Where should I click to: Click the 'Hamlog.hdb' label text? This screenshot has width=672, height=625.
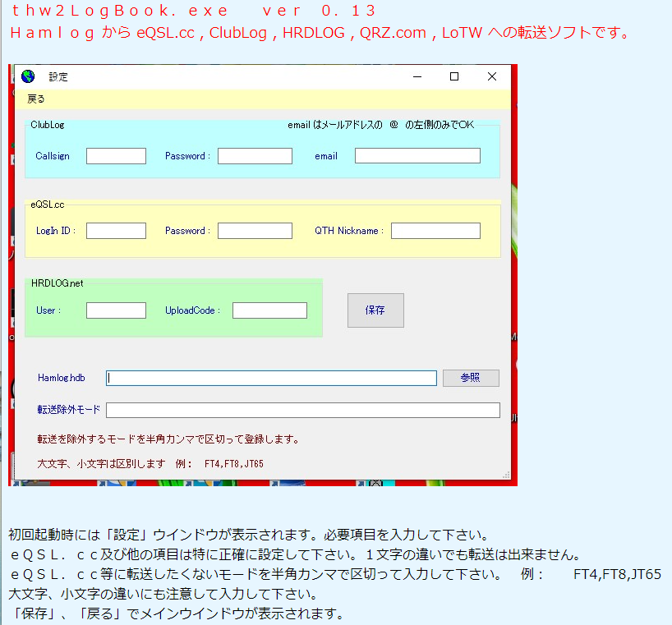tap(62, 378)
